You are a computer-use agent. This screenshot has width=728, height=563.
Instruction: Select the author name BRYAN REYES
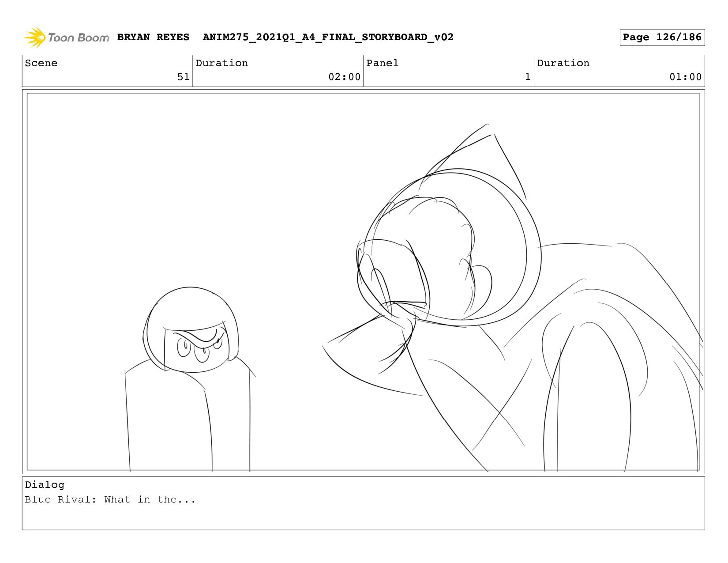tap(153, 37)
